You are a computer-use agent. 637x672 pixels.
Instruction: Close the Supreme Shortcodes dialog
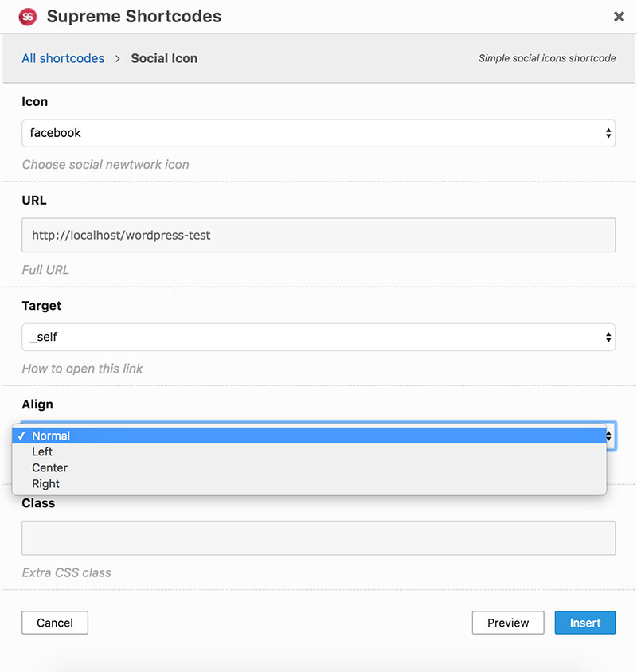(619, 17)
